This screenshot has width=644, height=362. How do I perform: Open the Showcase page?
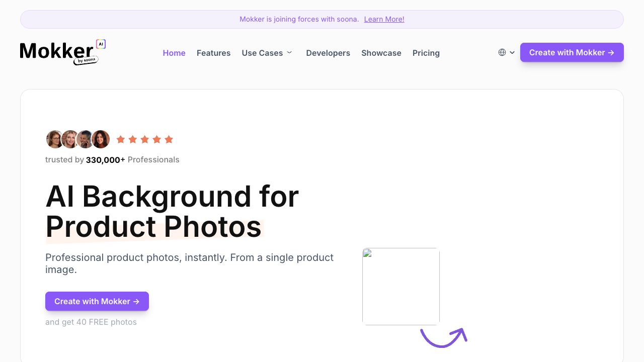coord(381,53)
